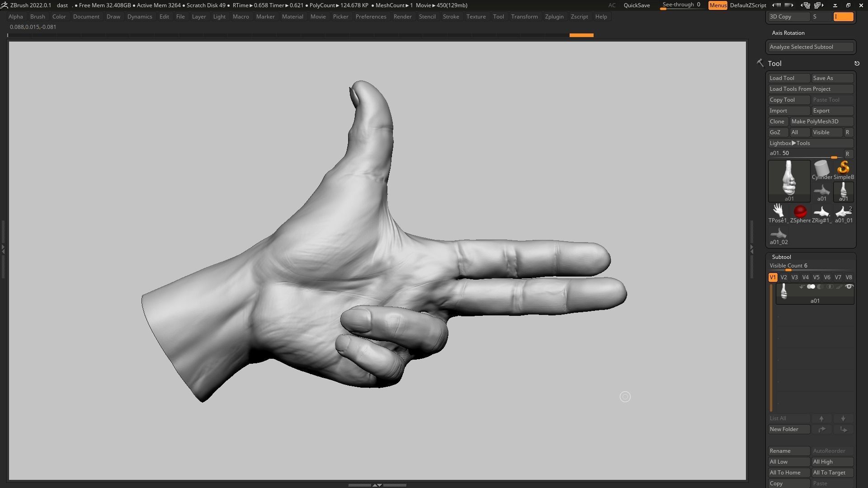The width and height of the screenshot is (868, 488).
Task: Click the move-into-folder arrow icon
Action: pyautogui.click(x=821, y=429)
